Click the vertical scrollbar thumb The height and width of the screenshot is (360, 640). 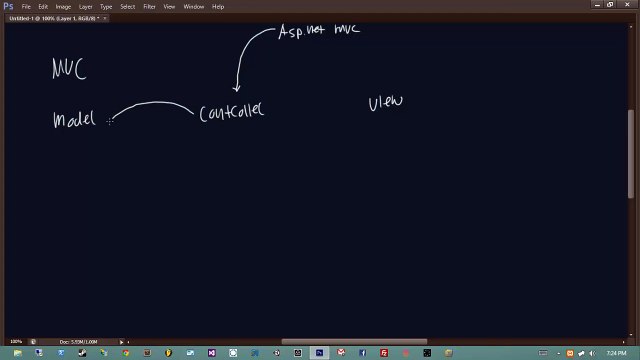tap(631, 153)
